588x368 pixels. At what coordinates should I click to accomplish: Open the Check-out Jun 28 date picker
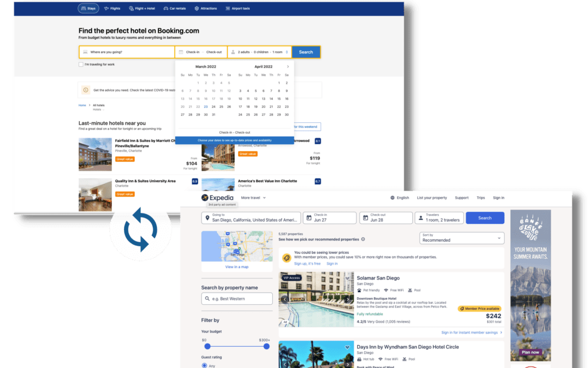tap(386, 218)
